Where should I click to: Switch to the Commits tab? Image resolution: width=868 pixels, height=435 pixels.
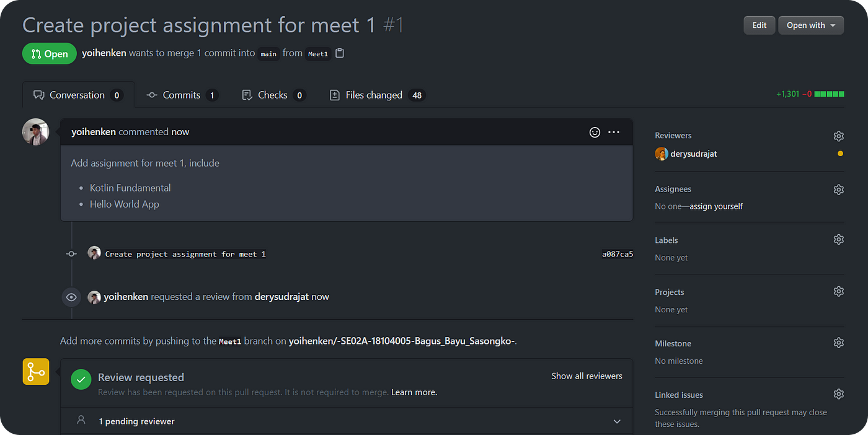coord(182,95)
